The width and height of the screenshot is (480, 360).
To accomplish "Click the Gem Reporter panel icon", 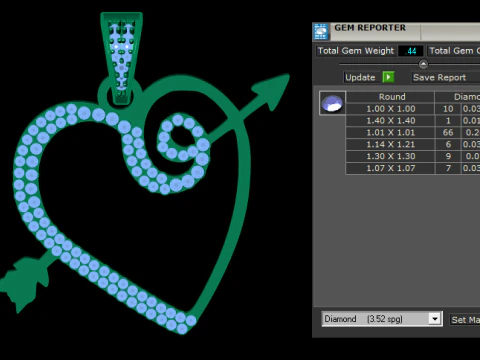I will tap(321, 32).
